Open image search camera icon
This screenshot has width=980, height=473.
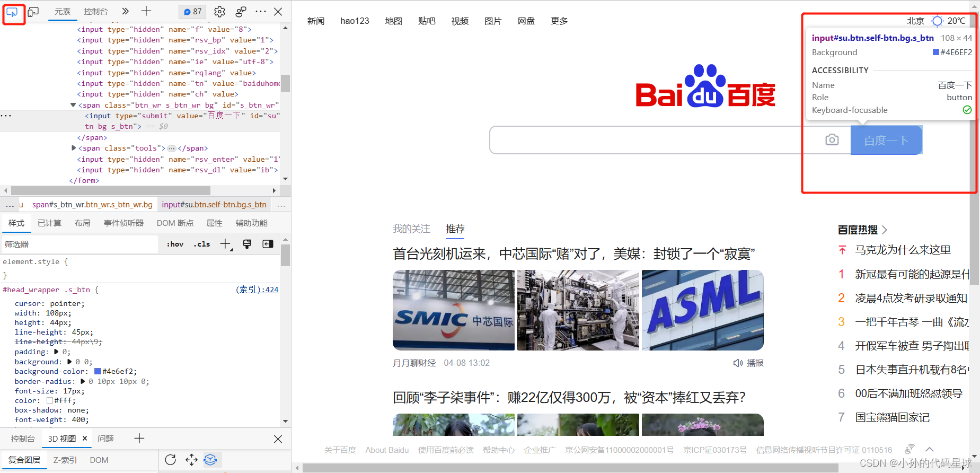832,139
